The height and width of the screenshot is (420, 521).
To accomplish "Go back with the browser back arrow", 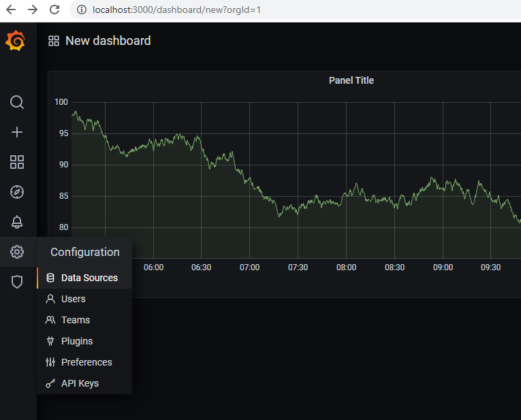I will tap(11, 10).
